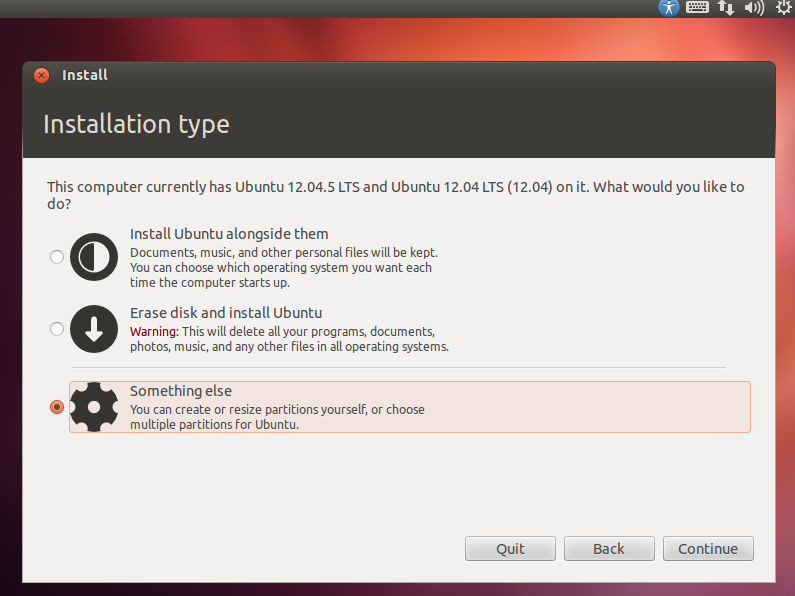Click the 'Something else' heading text
Image resolution: width=795 pixels, height=596 pixels.
click(x=181, y=391)
